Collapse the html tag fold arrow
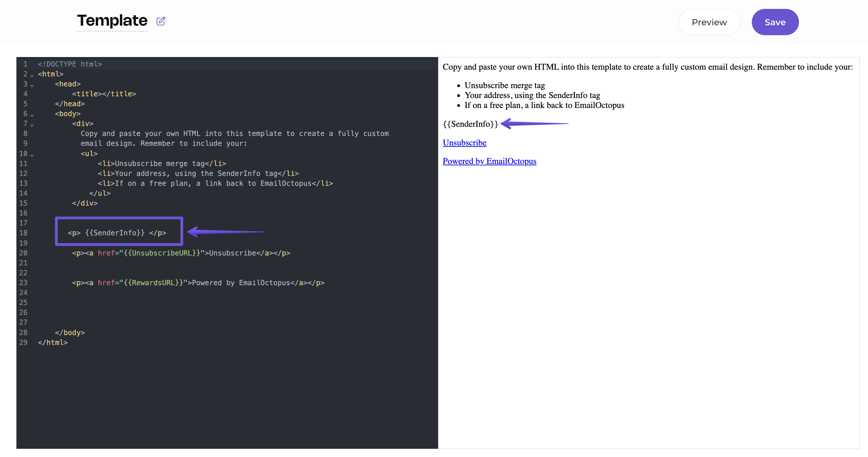The height and width of the screenshot is (457, 868). [x=32, y=75]
